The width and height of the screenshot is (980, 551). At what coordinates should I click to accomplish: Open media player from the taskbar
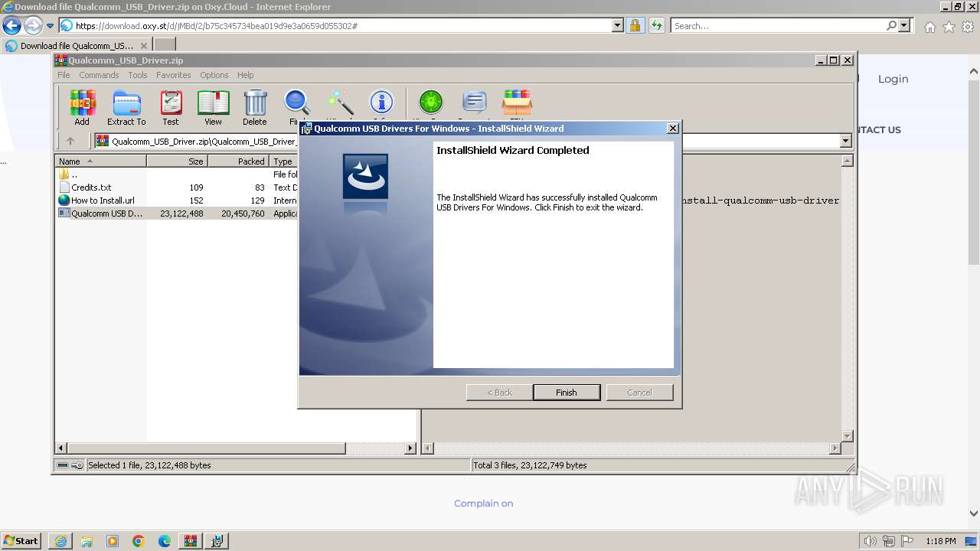click(x=113, y=541)
